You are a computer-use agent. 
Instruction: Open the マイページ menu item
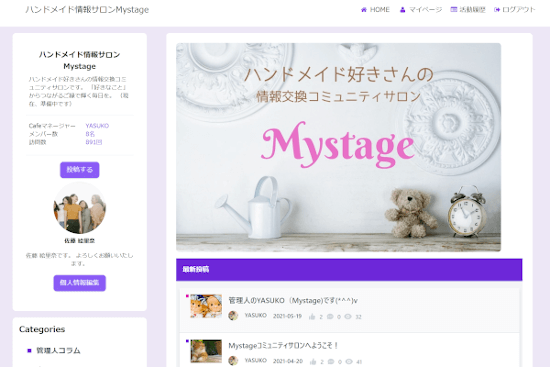coord(421,10)
